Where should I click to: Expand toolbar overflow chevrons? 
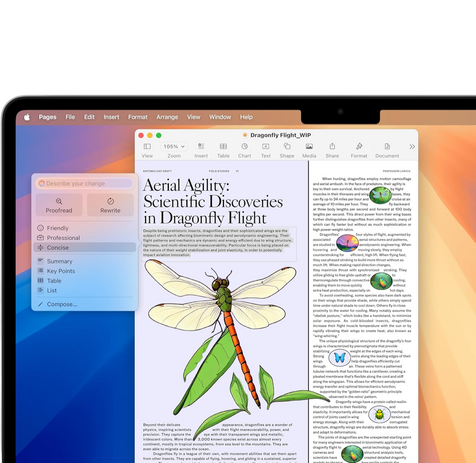[x=412, y=147]
